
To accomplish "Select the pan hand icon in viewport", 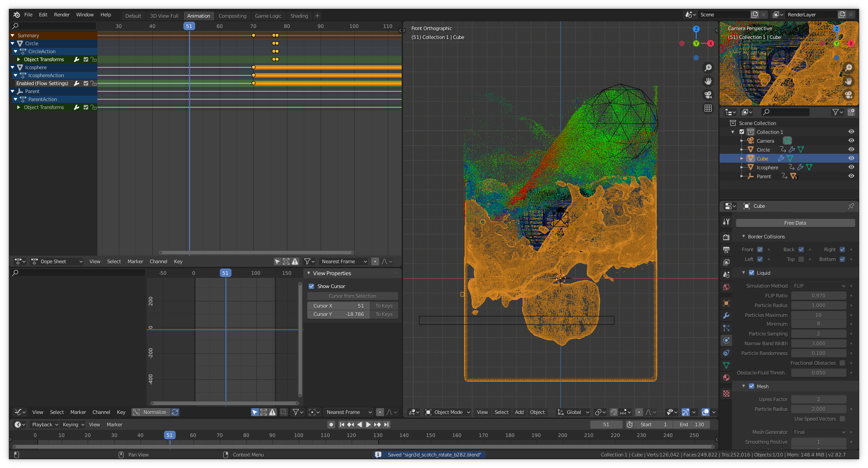I will pyautogui.click(x=708, y=81).
